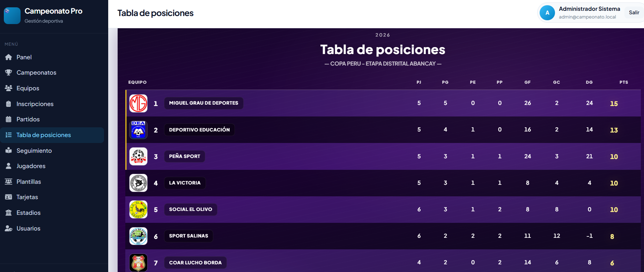Open Campeonatos via the trophy icon
The height and width of the screenshot is (272, 644).
click(x=9, y=72)
